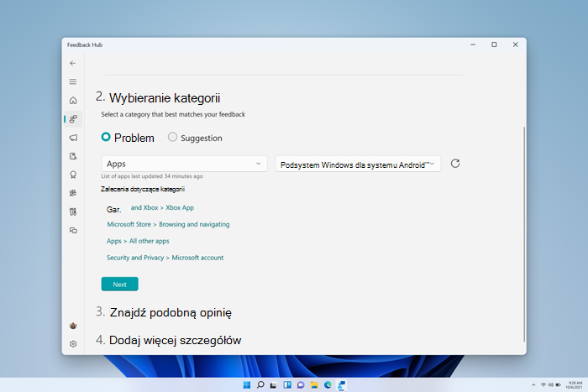
Task: Open Task View on taskbar
Action: tap(274, 385)
